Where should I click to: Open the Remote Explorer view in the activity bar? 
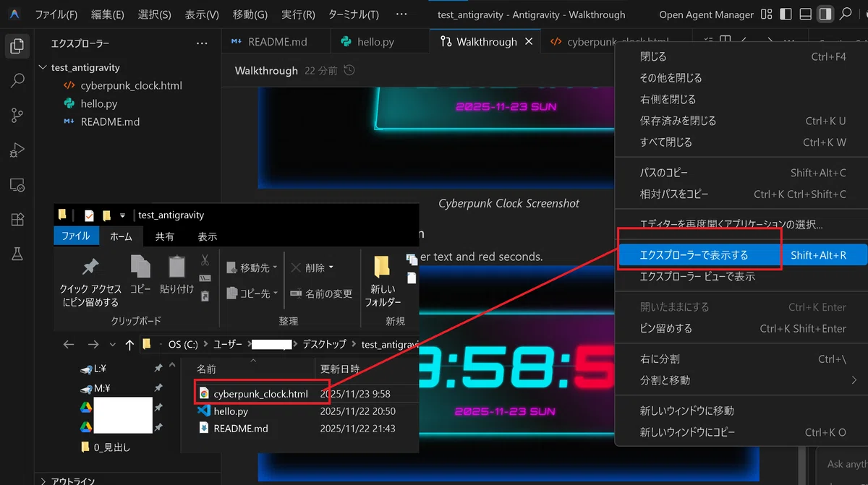coord(17,185)
